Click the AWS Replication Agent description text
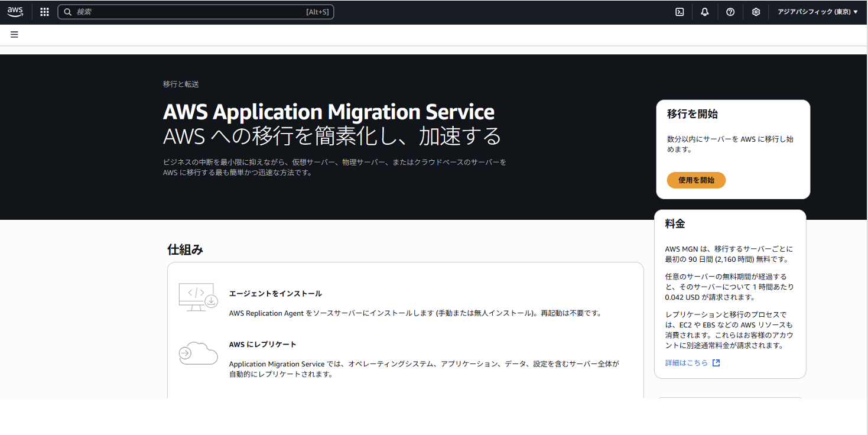868x435 pixels. pos(415,313)
